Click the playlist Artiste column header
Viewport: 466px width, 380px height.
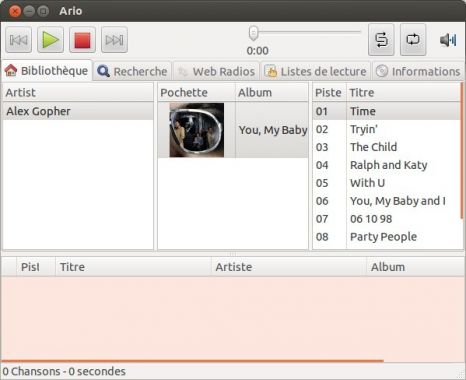pyautogui.click(x=289, y=267)
